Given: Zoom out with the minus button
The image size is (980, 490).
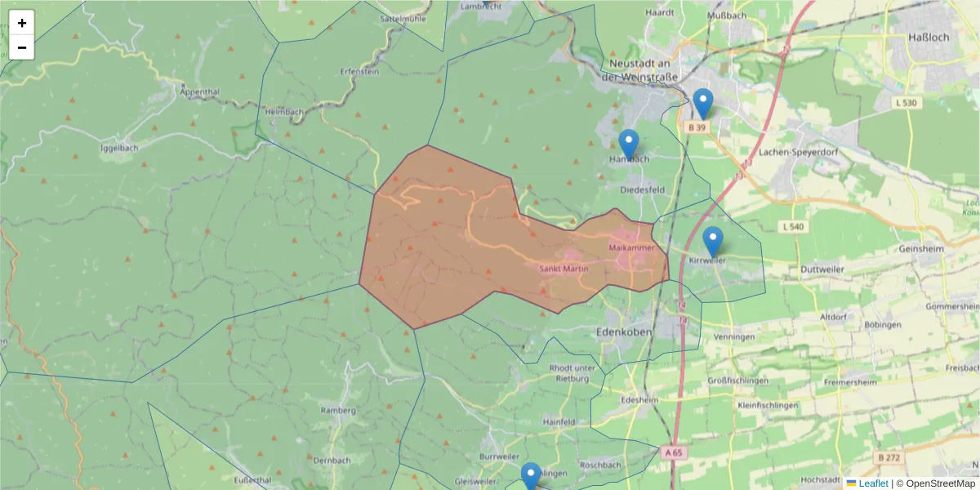Looking at the screenshot, I should 21,47.
